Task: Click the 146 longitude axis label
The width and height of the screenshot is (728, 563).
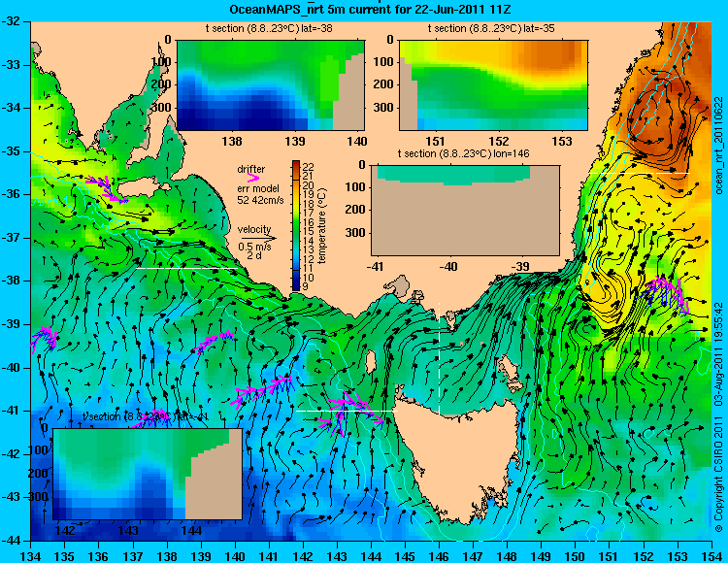Action: click(x=439, y=556)
